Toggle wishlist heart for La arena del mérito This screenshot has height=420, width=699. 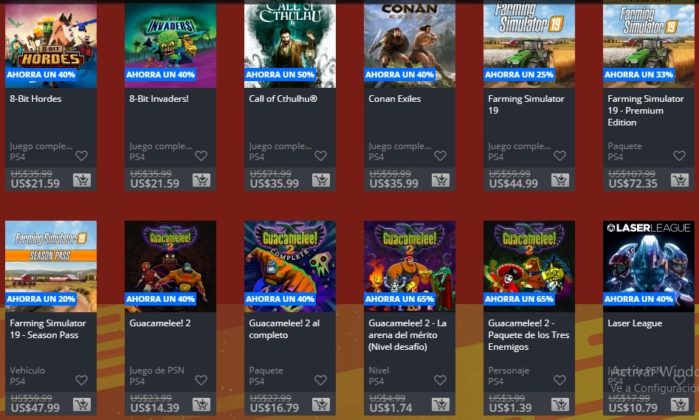tap(440, 380)
